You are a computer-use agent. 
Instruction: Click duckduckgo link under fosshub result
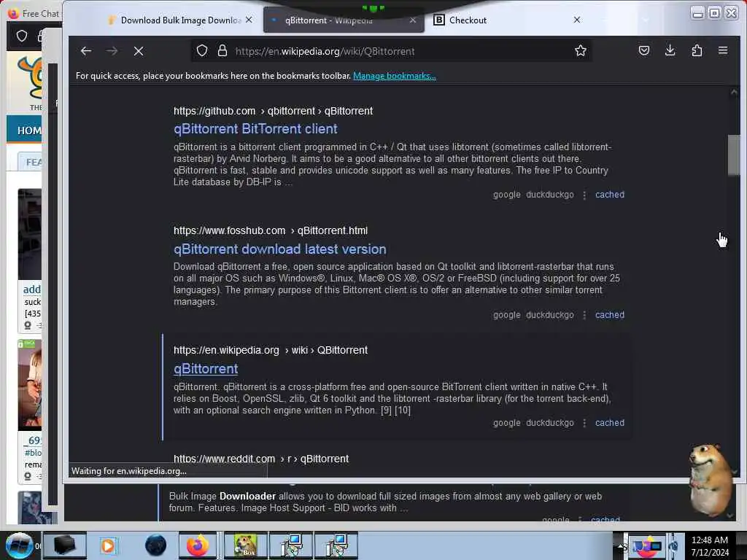tap(550, 315)
